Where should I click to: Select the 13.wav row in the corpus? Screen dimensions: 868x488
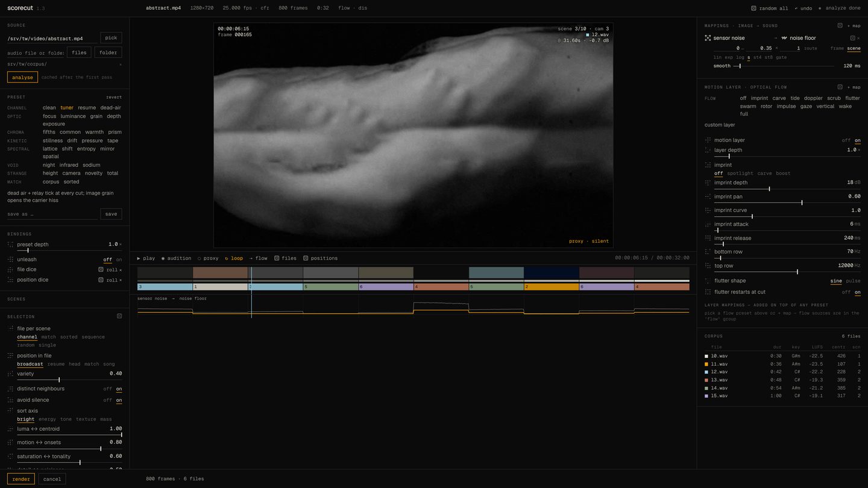782,380
